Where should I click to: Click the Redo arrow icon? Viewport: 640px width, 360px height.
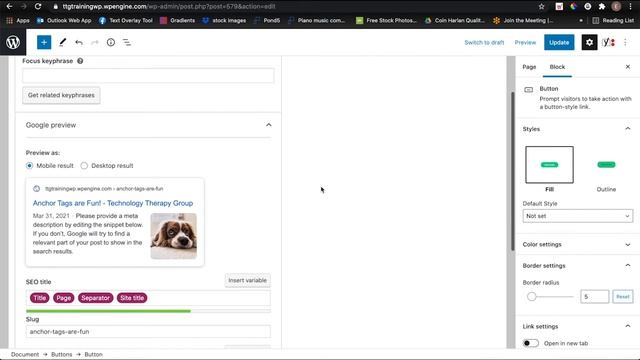(95, 42)
